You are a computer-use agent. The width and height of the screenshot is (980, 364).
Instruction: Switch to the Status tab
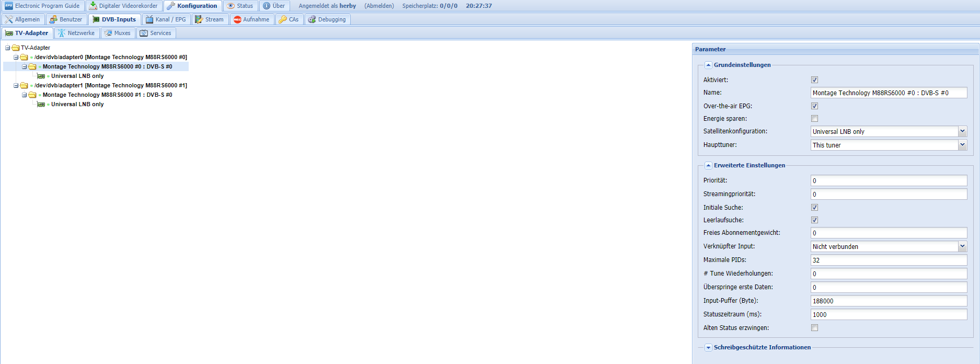pyautogui.click(x=240, y=6)
